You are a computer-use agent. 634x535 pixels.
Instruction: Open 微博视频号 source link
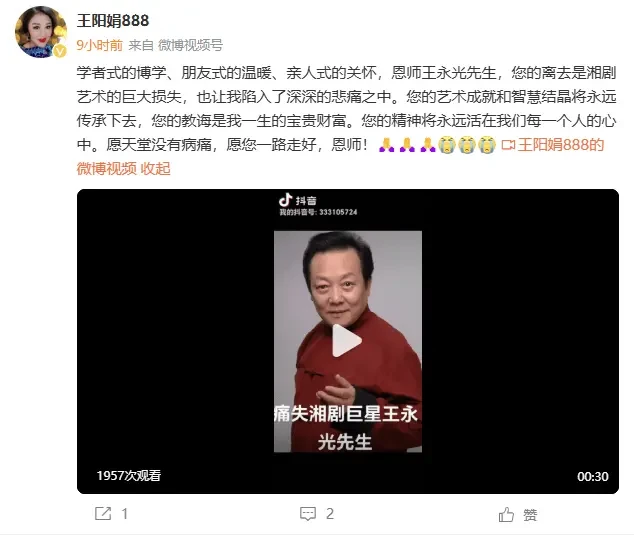tap(190, 45)
